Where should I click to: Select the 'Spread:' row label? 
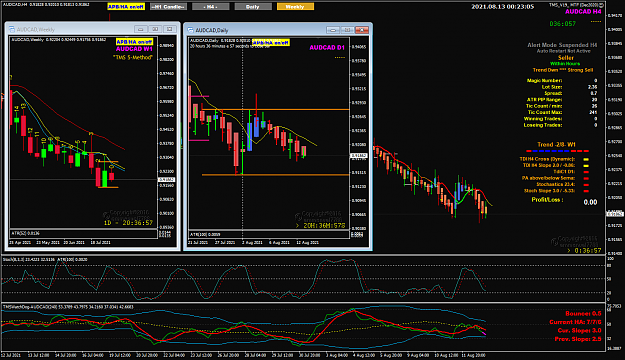(553, 93)
